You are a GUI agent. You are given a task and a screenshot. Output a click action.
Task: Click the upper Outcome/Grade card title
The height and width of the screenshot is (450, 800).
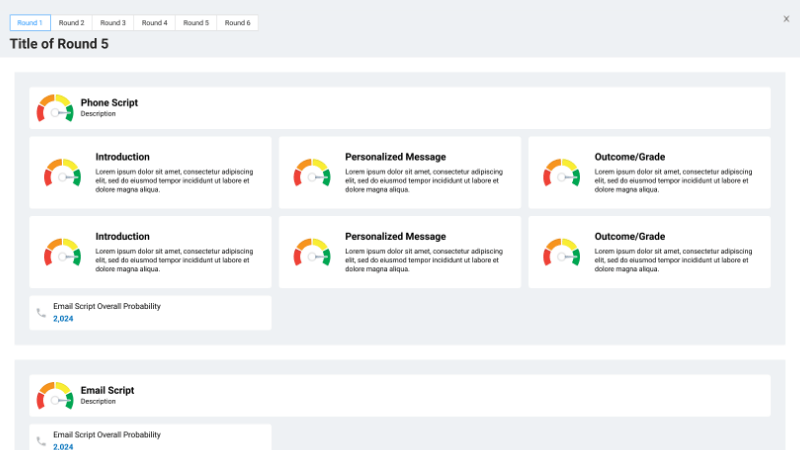click(629, 157)
